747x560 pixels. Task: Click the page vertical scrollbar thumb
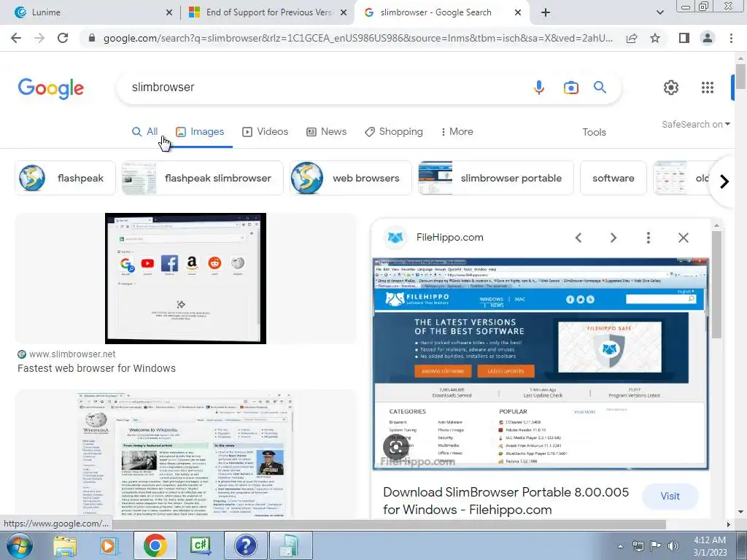click(x=740, y=76)
